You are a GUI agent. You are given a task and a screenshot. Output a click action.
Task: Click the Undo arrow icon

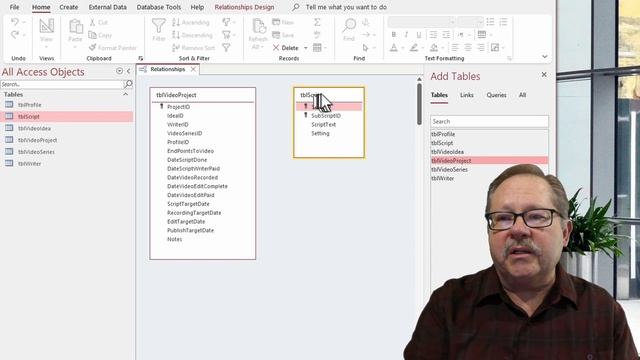[x=15, y=22]
